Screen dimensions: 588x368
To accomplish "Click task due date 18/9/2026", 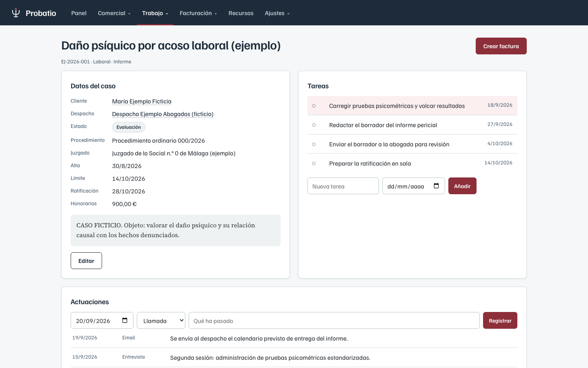I will click(x=500, y=105).
